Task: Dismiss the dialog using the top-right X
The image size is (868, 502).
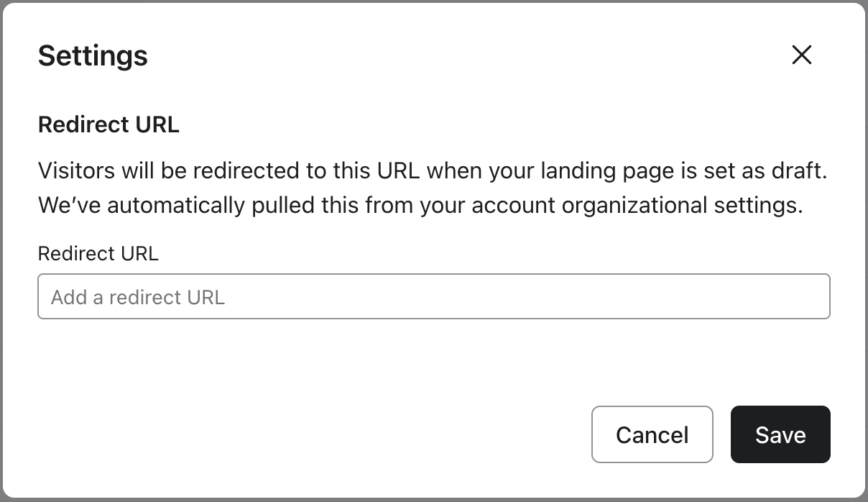Action: pyautogui.click(x=801, y=55)
